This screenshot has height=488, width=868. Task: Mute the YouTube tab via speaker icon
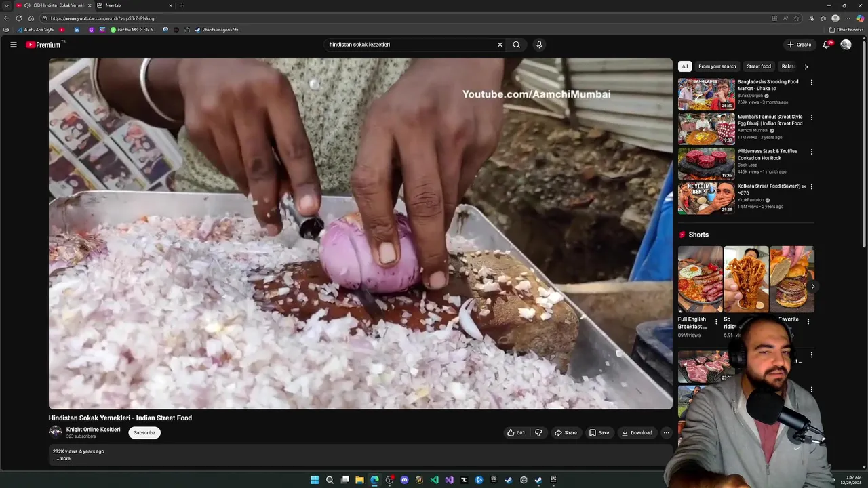[27, 5]
